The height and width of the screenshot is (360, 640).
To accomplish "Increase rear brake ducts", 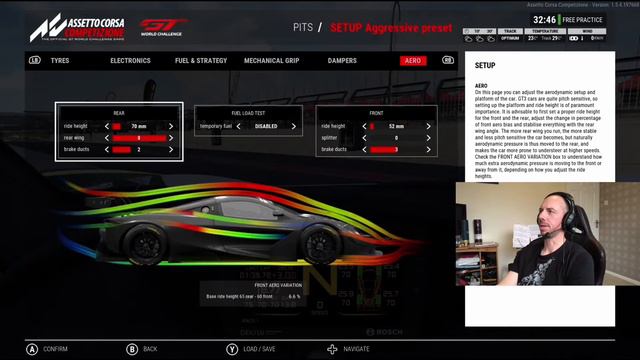I will pos(171,149).
